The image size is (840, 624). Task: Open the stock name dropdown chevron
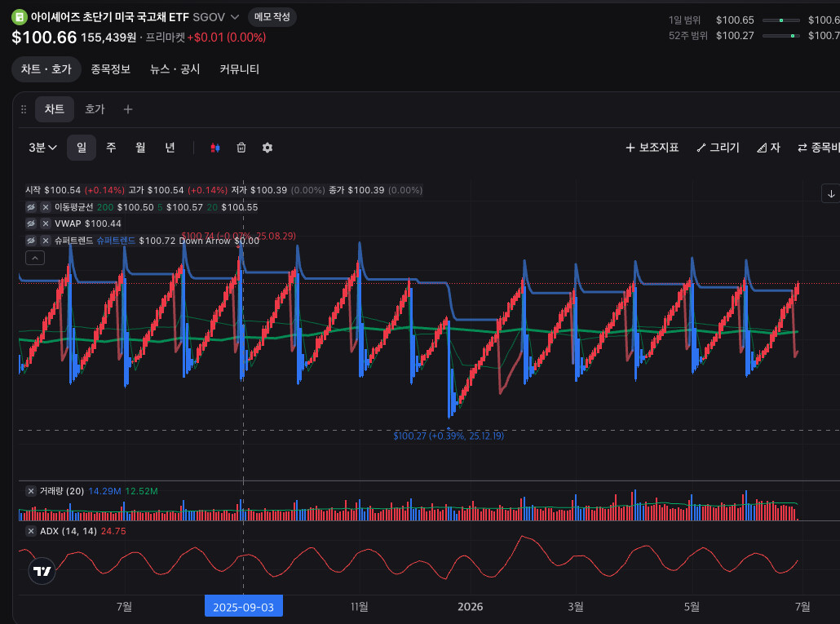[x=235, y=17]
